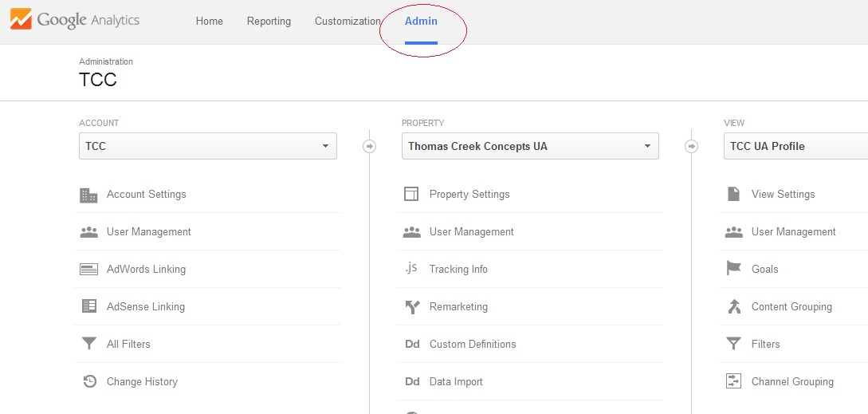Screen dimensions: 868x414
Task: Click the TCC administration heading
Action: click(x=98, y=80)
